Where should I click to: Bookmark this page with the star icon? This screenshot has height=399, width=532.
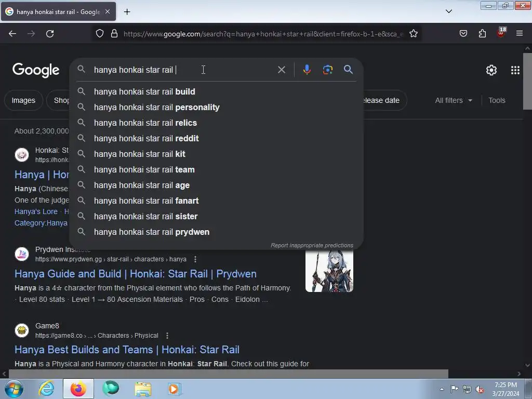[x=413, y=34]
